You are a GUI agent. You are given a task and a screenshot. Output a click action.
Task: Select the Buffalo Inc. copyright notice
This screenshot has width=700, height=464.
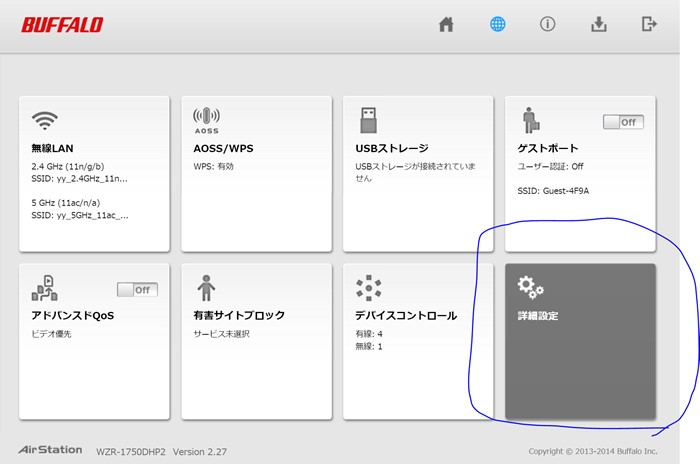[593, 451]
